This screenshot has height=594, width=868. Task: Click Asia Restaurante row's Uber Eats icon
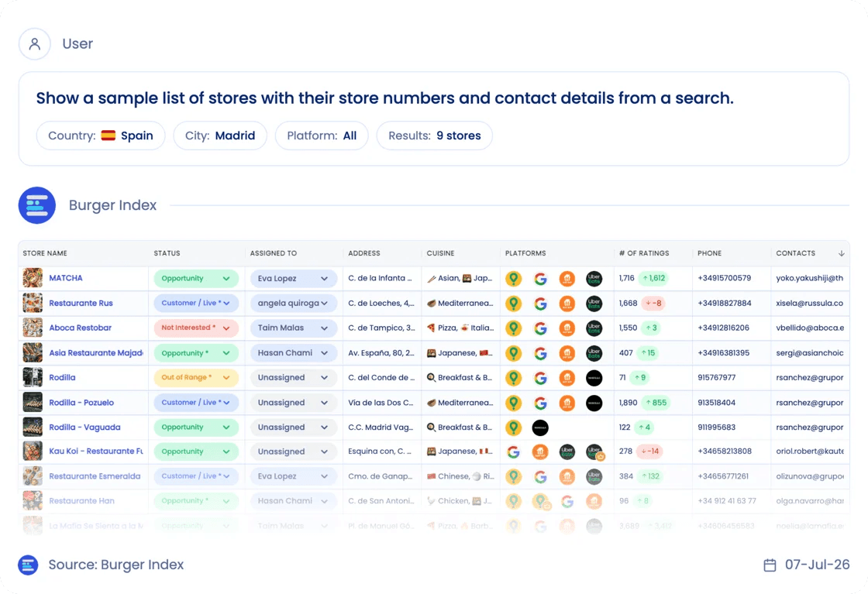tap(594, 353)
